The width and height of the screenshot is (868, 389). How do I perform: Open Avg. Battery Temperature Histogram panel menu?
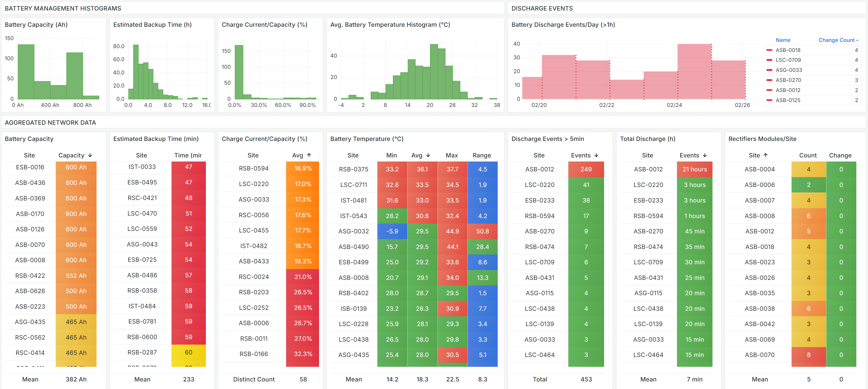point(390,25)
